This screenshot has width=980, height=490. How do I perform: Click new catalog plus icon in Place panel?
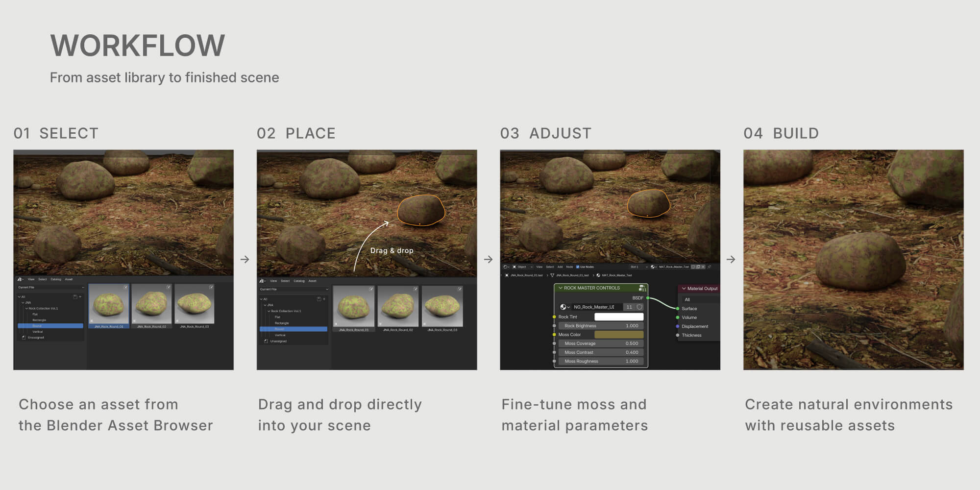(x=324, y=299)
